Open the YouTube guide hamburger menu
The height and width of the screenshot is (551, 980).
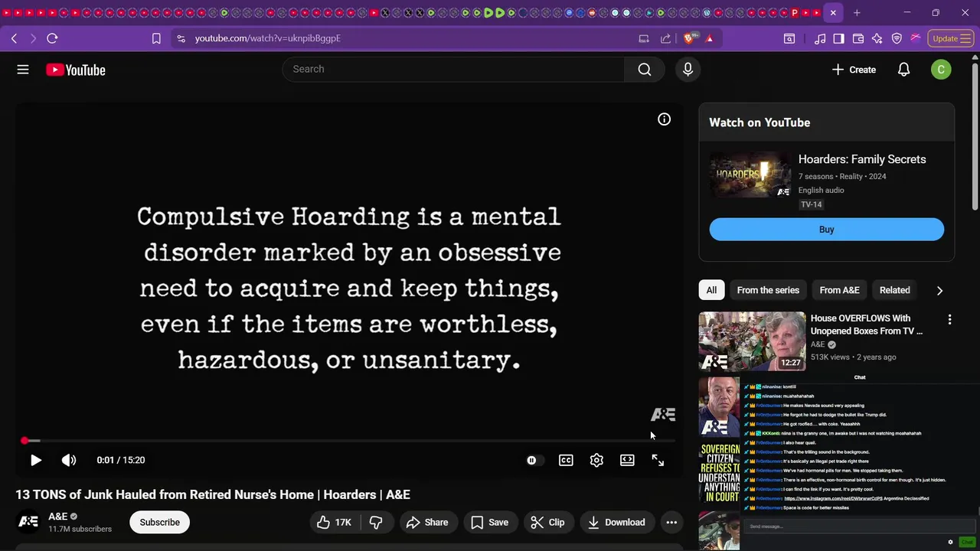pos(23,70)
